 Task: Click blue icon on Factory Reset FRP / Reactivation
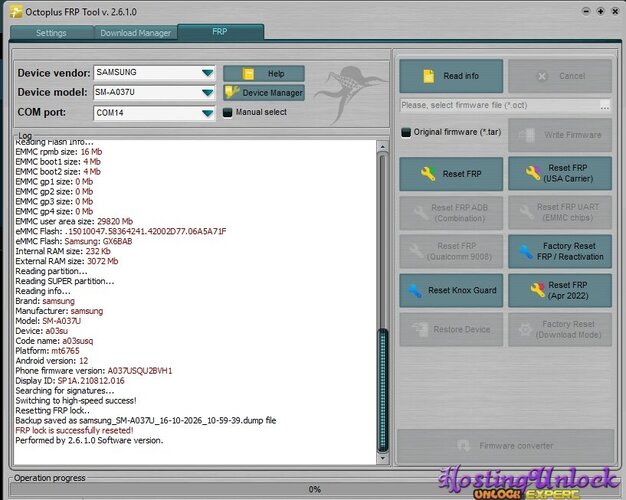pos(525,252)
